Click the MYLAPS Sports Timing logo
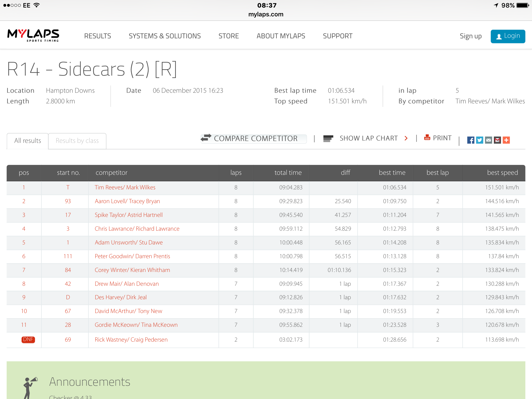Screen dimensions: 532x399 coord(33,35)
